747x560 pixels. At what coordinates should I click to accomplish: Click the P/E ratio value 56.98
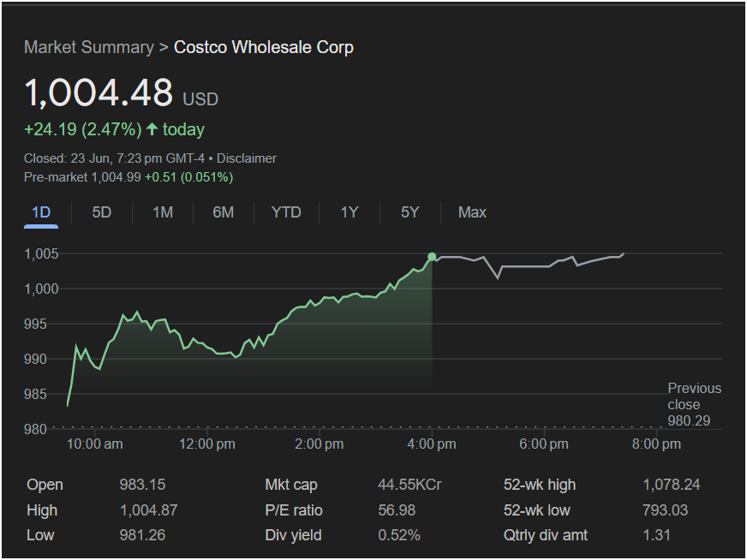[x=396, y=510]
